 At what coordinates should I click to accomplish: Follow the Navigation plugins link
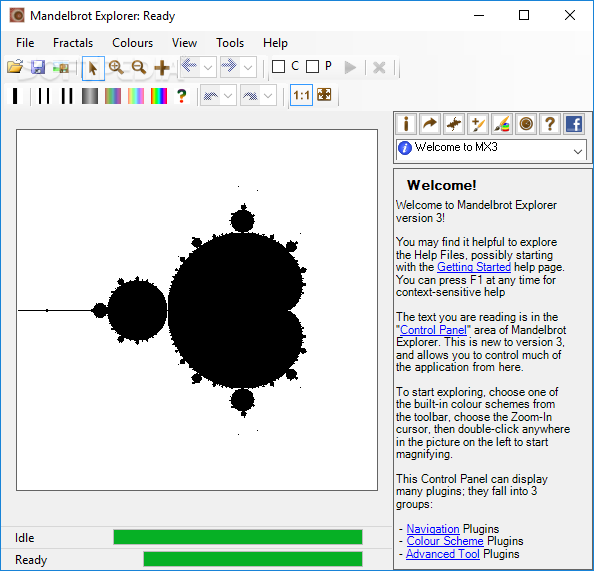[433, 529]
